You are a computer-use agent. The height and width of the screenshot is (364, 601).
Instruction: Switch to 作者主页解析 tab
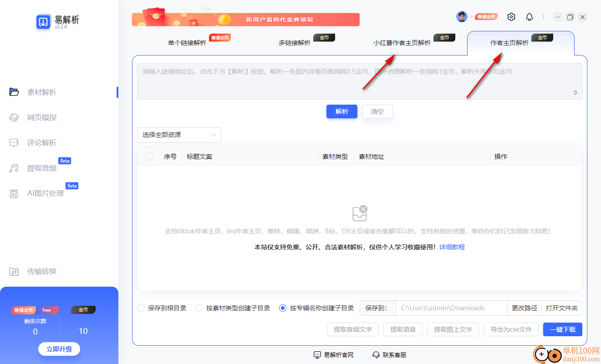click(x=509, y=43)
